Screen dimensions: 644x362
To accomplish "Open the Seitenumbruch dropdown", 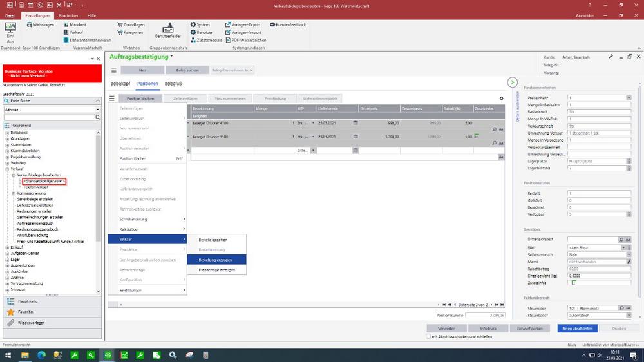I will click(x=628, y=254).
